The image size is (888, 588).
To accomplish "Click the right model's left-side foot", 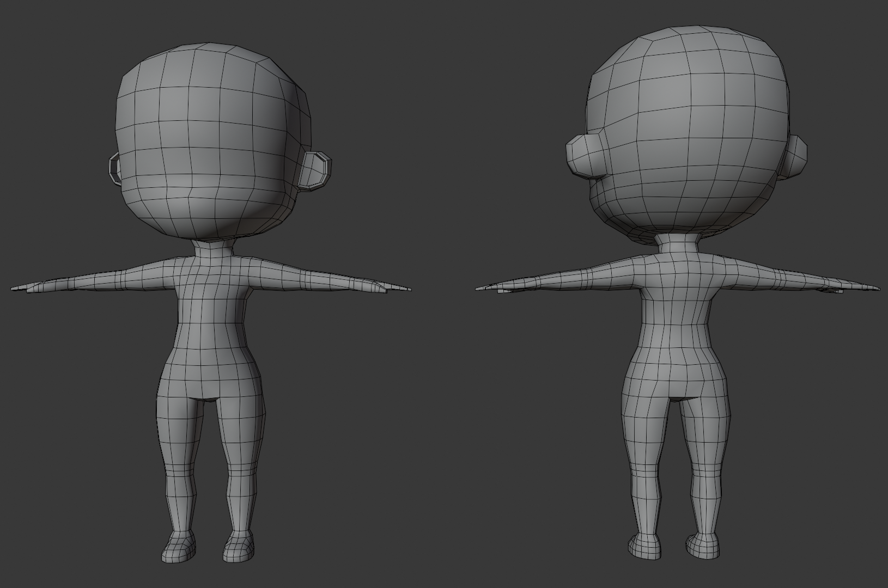I will click(644, 546).
